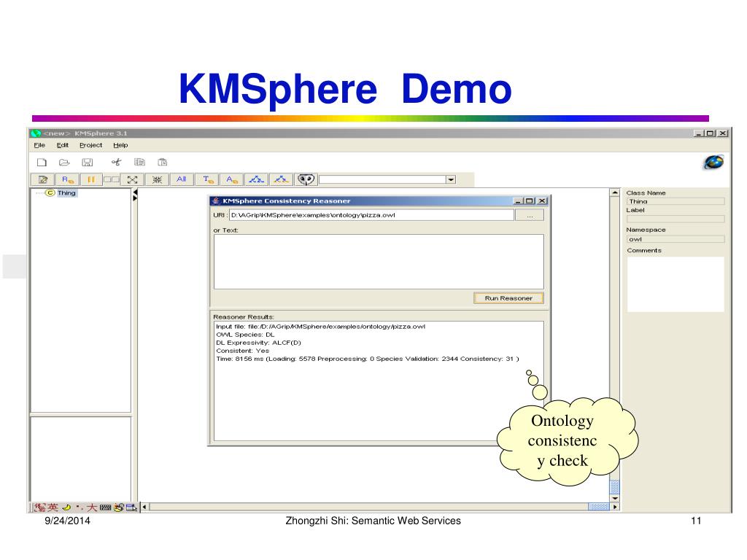Click the 'OWL Species: DL' result line

pyautogui.click(x=245, y=335)
